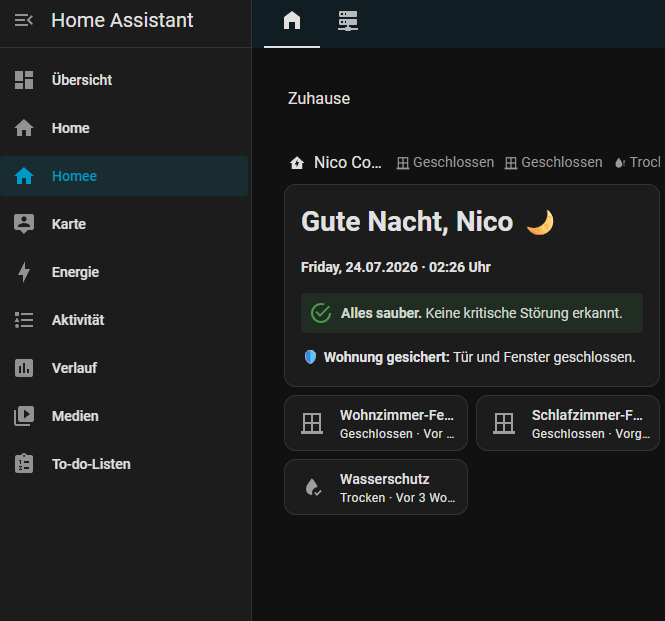Click the Wohnzimmer-Fenster window icon
Viewport: 665px width, 621px height.
coord(312,423)
